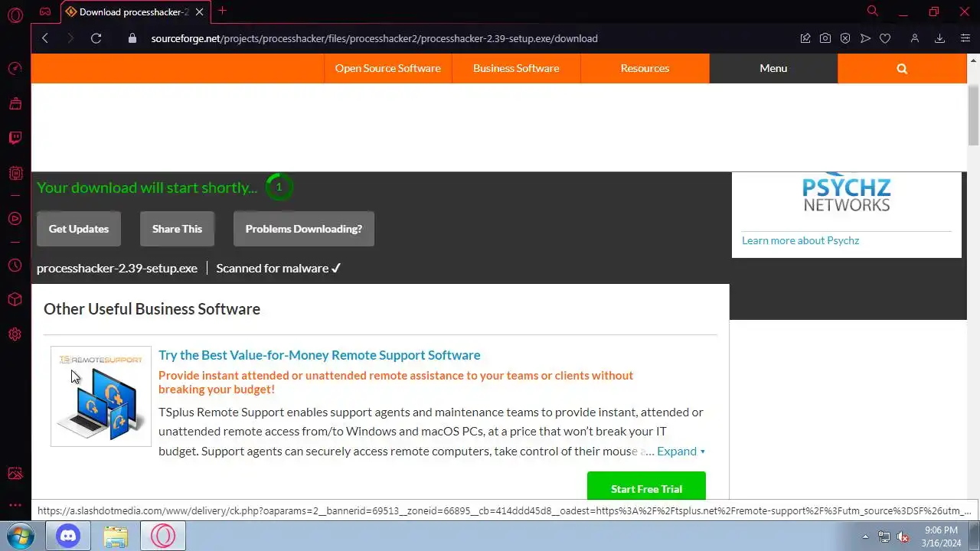980x551 pixels.
Task: Open the Resources menu
Action: click(x=645, y=68)
